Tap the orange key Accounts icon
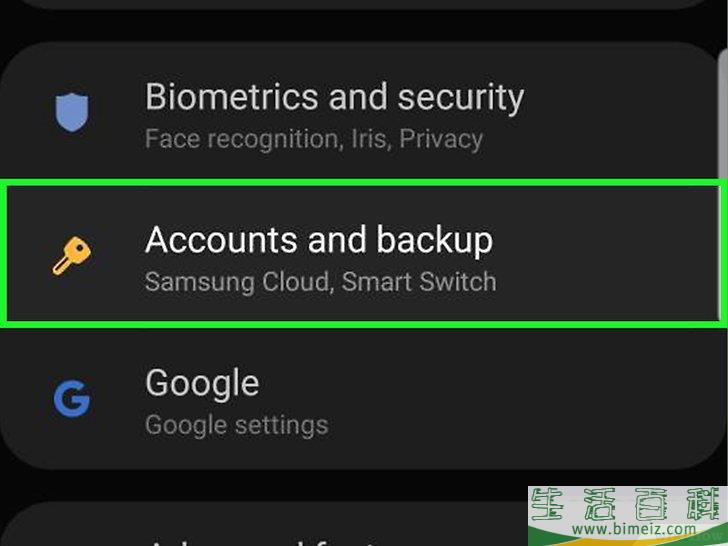Viewport: 728px width, 546px height. point(72,256)
